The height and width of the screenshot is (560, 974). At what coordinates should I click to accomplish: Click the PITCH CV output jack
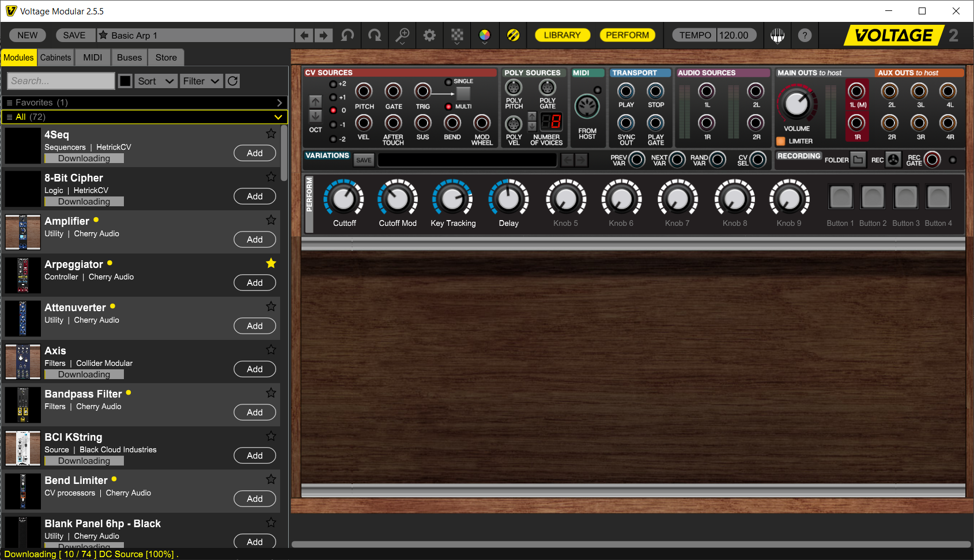pos(364,91)
